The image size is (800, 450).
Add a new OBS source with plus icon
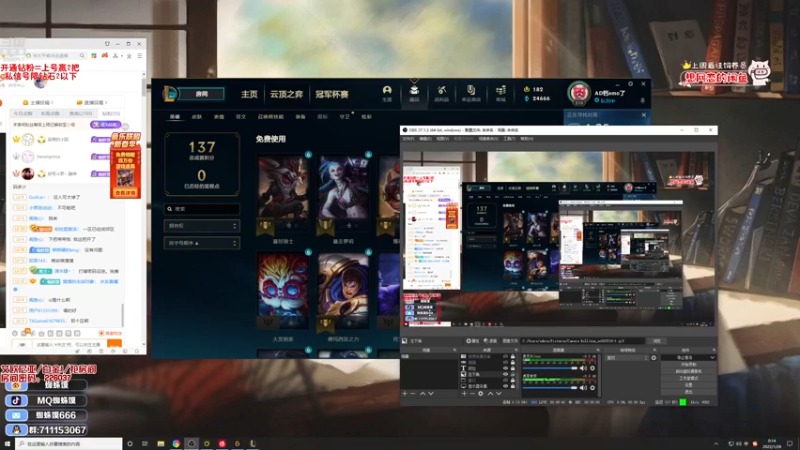[464, 393]
